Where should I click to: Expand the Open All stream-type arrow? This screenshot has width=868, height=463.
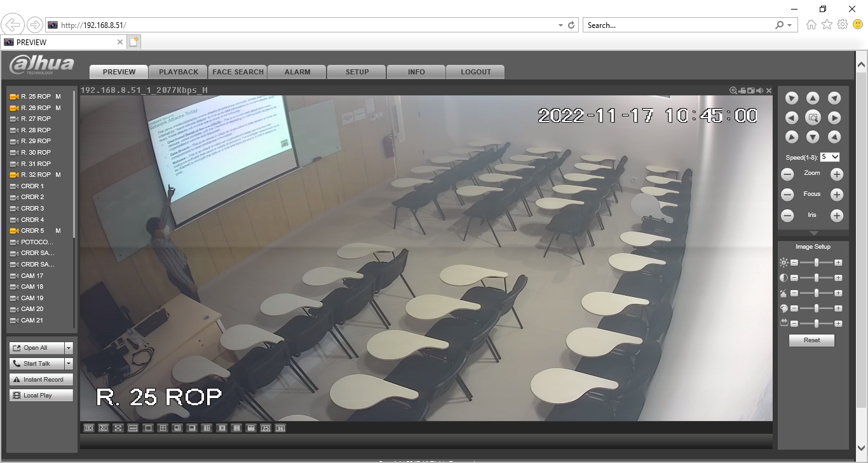pyautogui.click(x=69, y=348)
